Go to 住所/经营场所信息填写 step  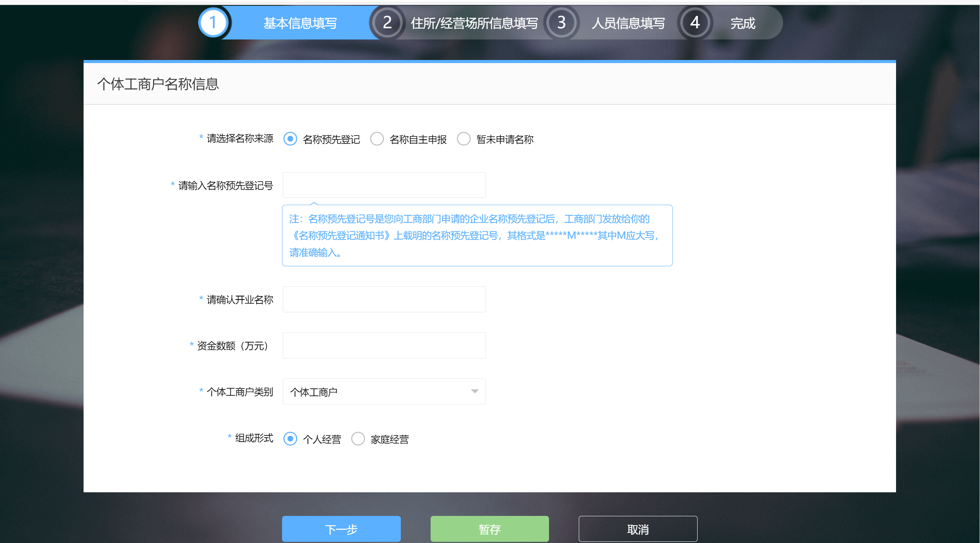point(474,23)
